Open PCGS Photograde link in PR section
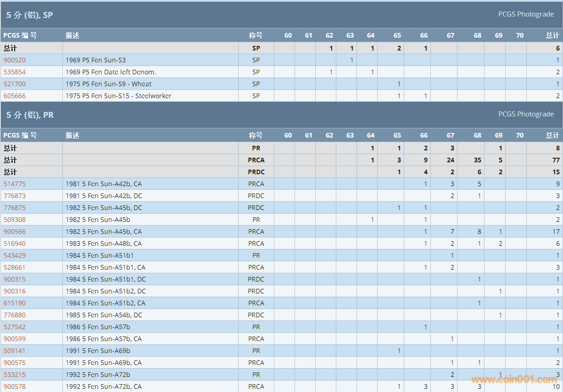 click(526, 114)
